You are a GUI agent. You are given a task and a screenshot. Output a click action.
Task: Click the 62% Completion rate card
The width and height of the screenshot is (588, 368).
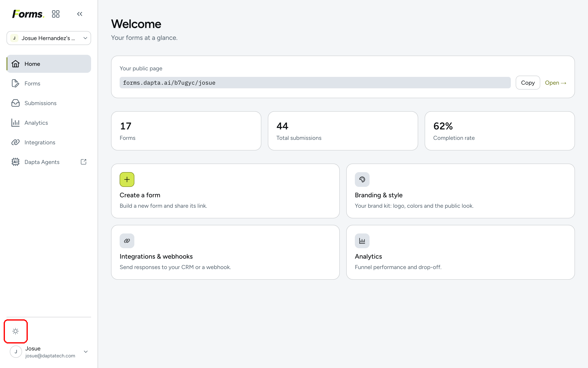[500, 131]
